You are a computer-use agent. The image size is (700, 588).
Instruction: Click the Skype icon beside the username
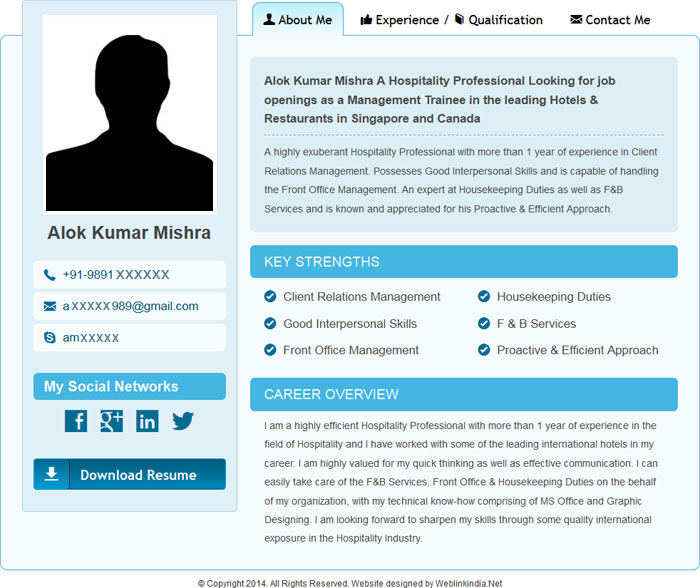(x=50, y=338)
